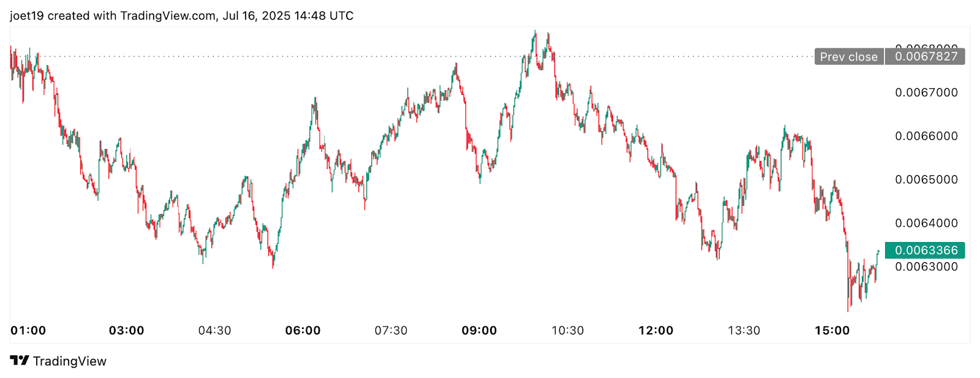Select the 01:00 time axis marker
980x378 pixels.
pos(28,331)
